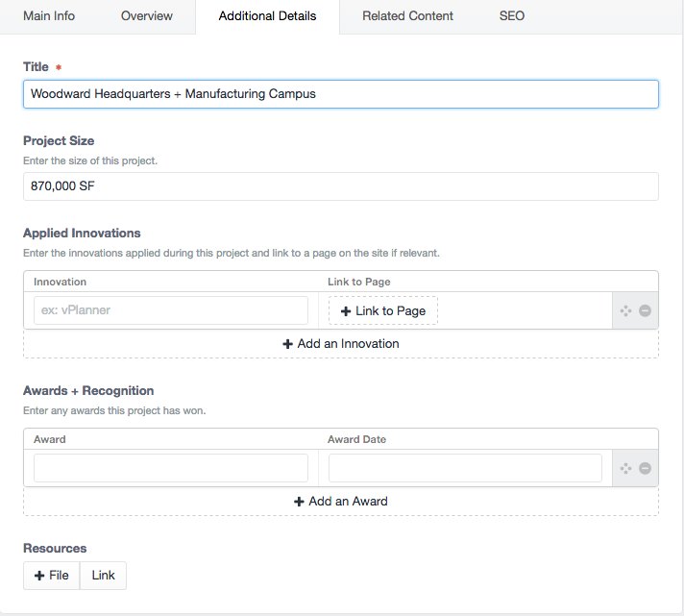This screenshot has height=616, width=684.
Task: Focus the Title text field
Action: pos(341,94)
